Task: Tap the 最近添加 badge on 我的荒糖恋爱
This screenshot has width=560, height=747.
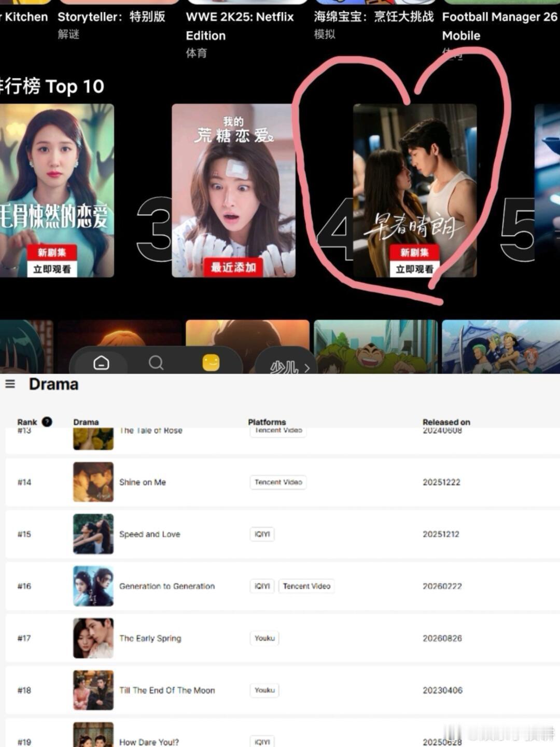Action: pos(233,267)
